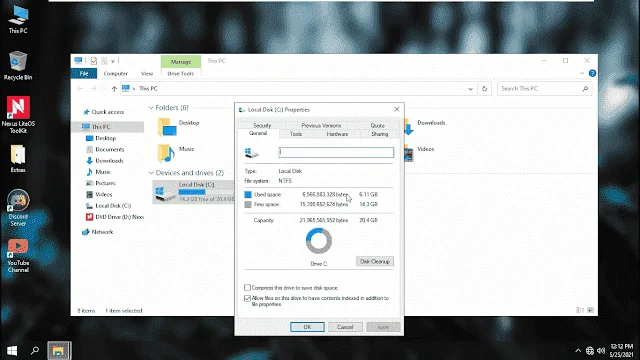Select Local Disk (C:) drive tile
This screenshot has height=360, width=640.
click(193, 192)
